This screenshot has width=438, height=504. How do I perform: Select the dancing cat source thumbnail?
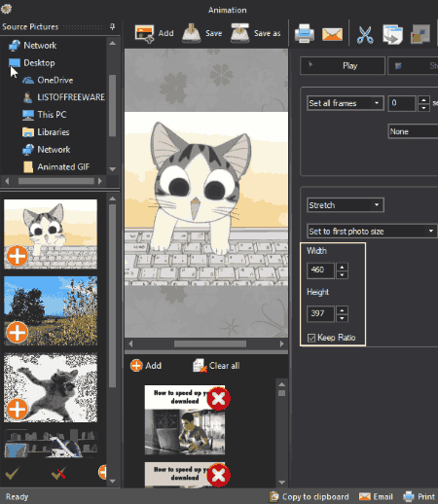51,387
